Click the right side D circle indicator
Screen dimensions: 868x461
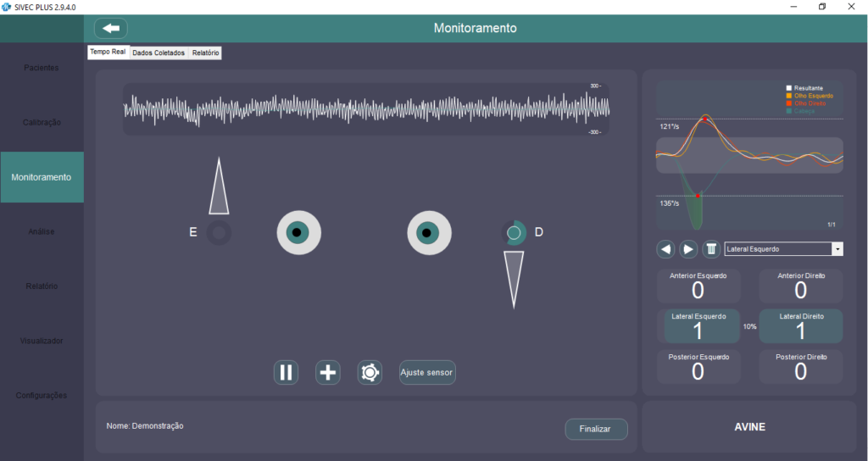point(514,232)
